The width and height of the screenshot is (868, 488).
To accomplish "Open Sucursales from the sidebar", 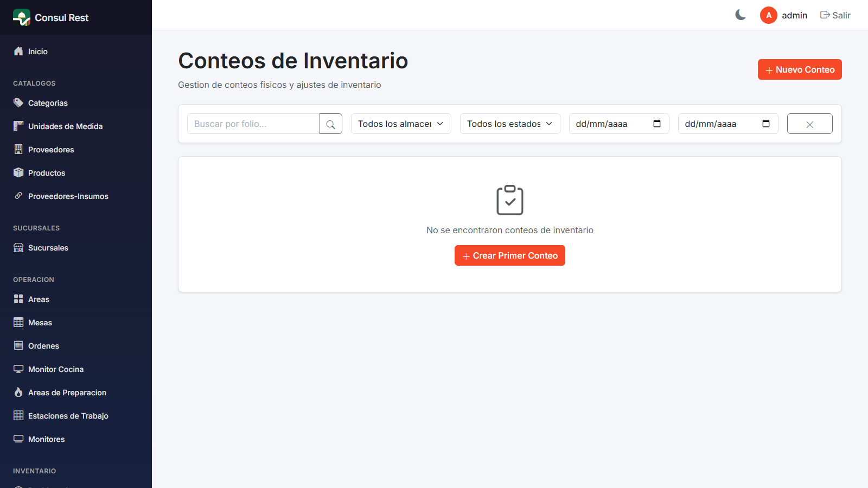I will 76,248.
